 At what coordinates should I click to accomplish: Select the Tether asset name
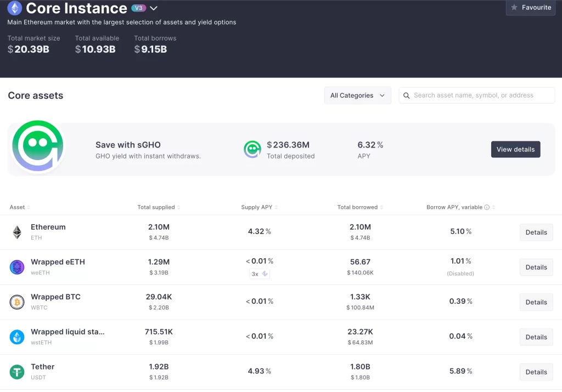click(43, 367)
